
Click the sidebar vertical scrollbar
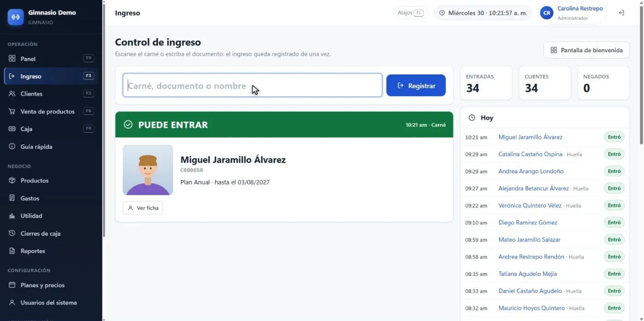click(103, 120)
